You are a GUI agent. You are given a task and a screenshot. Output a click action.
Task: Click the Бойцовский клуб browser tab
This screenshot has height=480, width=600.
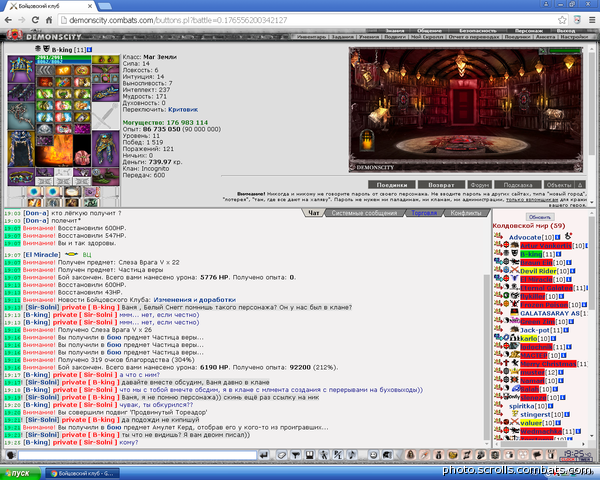52,6
